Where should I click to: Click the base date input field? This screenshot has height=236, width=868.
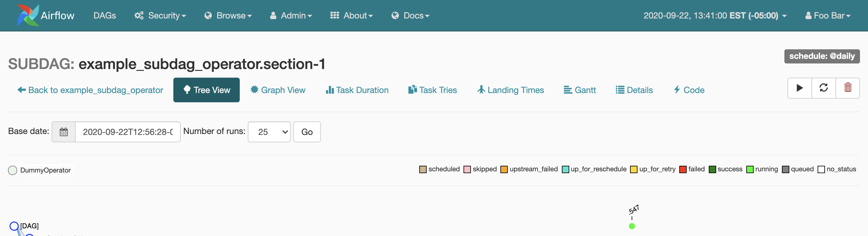point(128,132)
